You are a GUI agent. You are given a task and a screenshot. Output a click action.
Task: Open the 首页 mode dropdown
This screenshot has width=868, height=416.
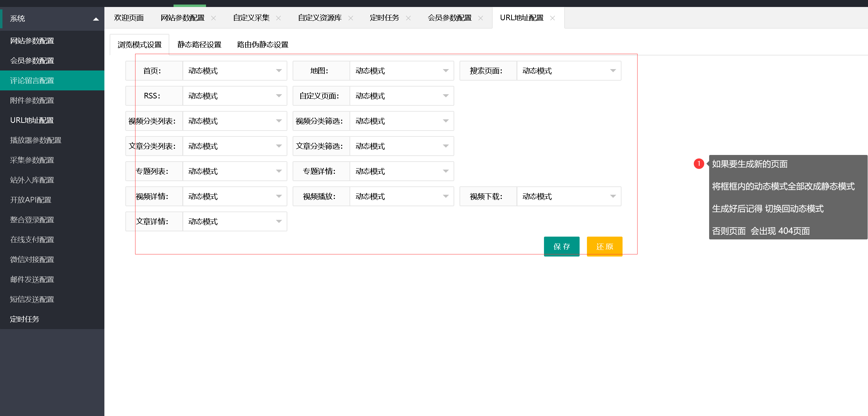pyautogui.click(x=235, y=71)
